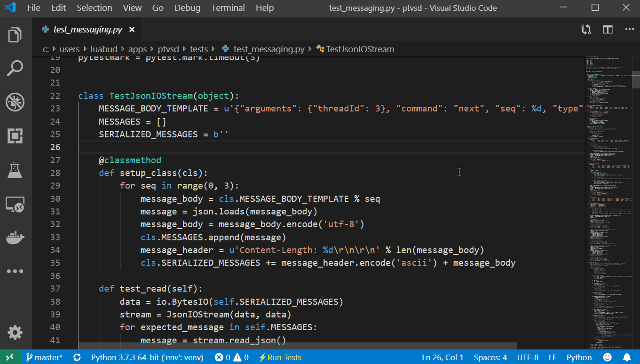Click 'stream.read_json()' on line 41
The image size is (640, 364).
[x=239, y=340]
